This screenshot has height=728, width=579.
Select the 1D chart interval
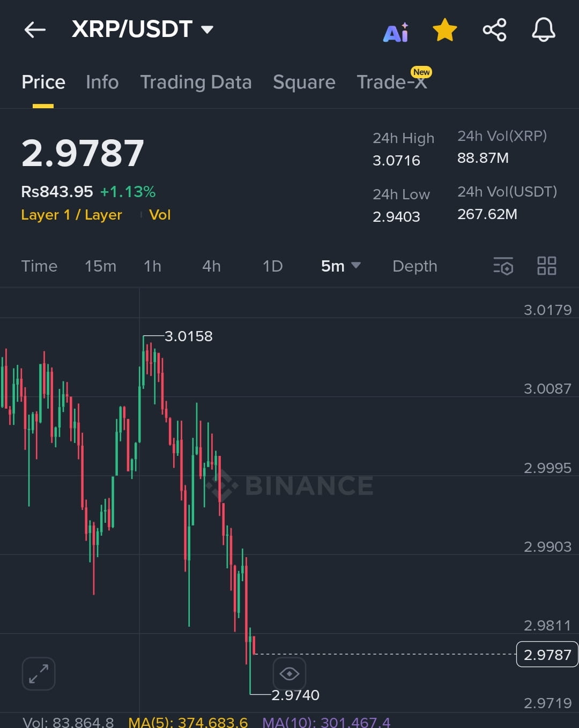[272, 266]
